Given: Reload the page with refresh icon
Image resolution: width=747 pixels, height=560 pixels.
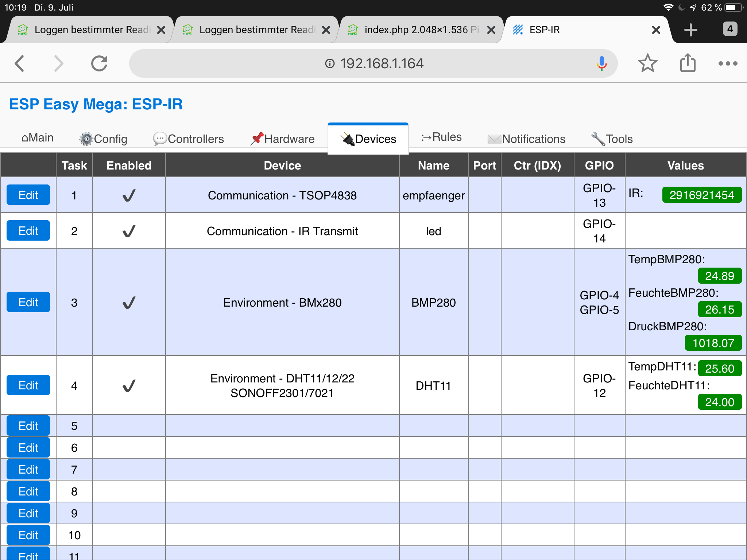Looking at the screenshot, I should pyautogui.click(x=99, y=63).
